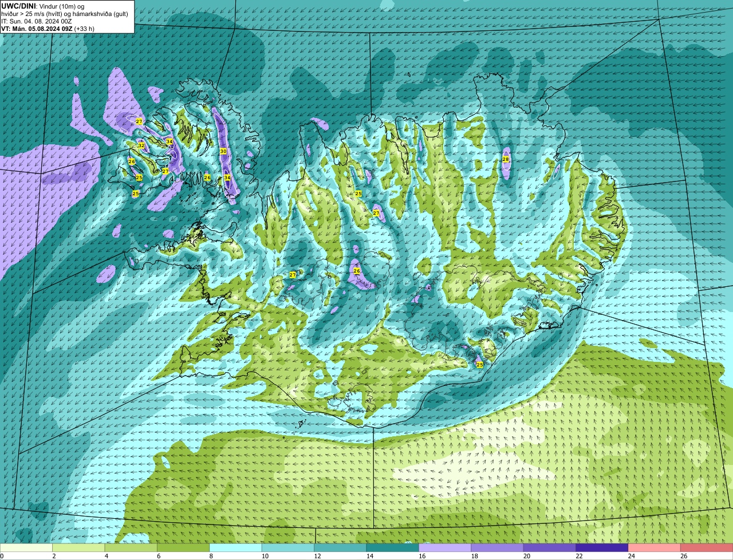Pick the 10–12 m/s light teal legend swatch
The height and width of the screenshot is (560, 733).
(288, 547)
